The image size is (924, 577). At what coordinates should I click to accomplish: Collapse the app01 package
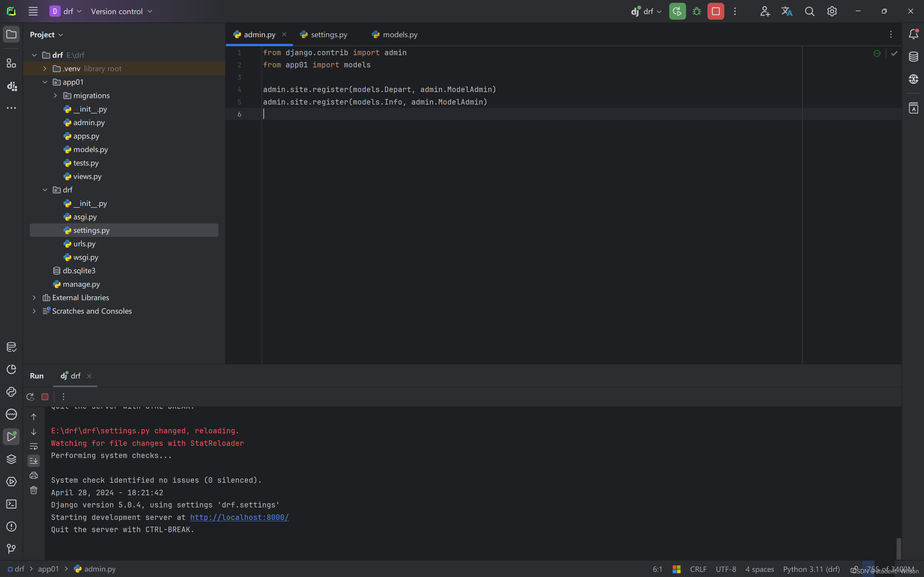(x=45, y=82)
